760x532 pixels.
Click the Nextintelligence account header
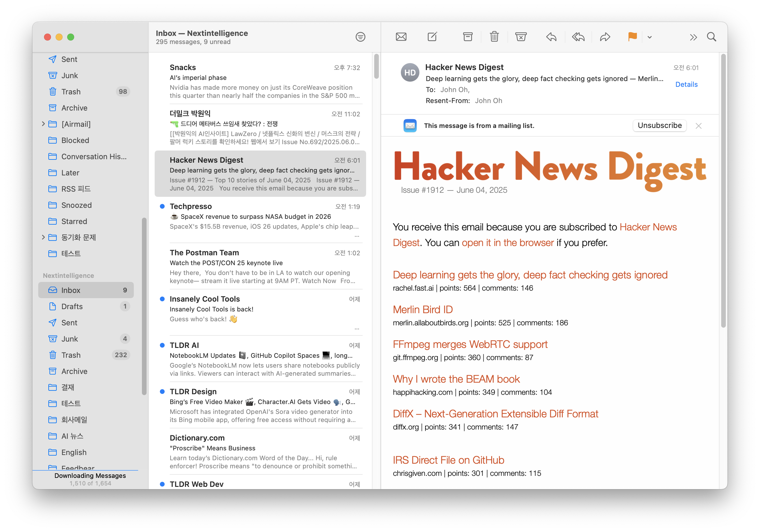pyautogui.click(x=69, y=276)
